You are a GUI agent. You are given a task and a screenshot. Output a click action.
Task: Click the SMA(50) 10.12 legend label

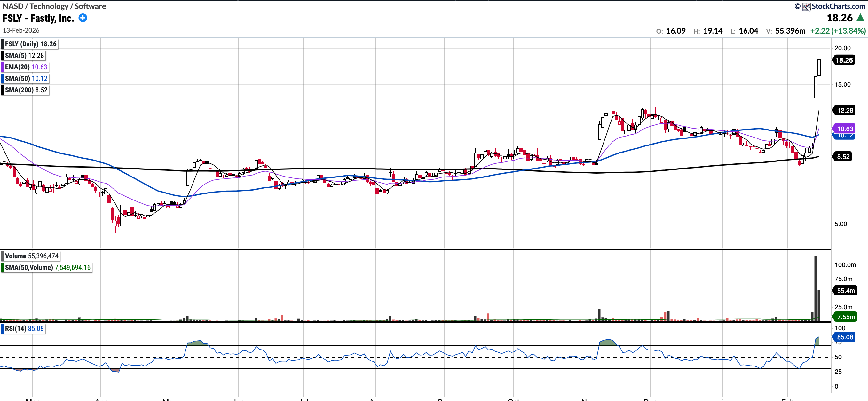tap(26, 79)
